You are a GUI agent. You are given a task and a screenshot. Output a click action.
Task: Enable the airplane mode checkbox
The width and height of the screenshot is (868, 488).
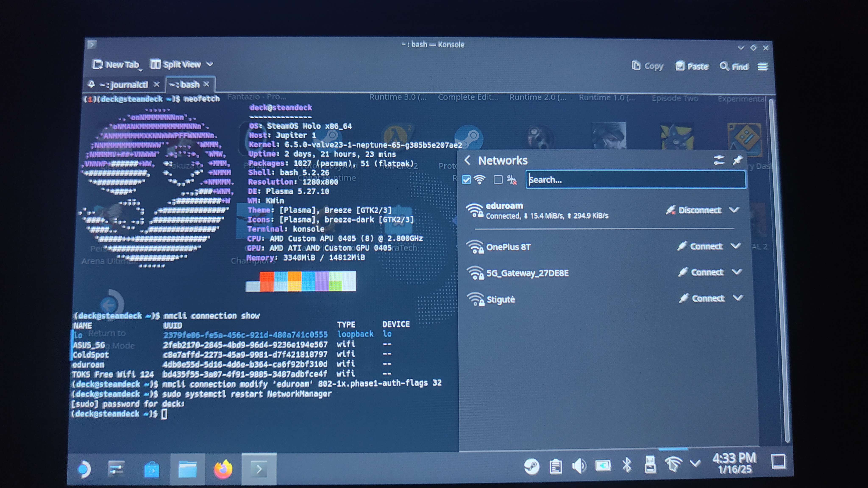pos(498,180)
